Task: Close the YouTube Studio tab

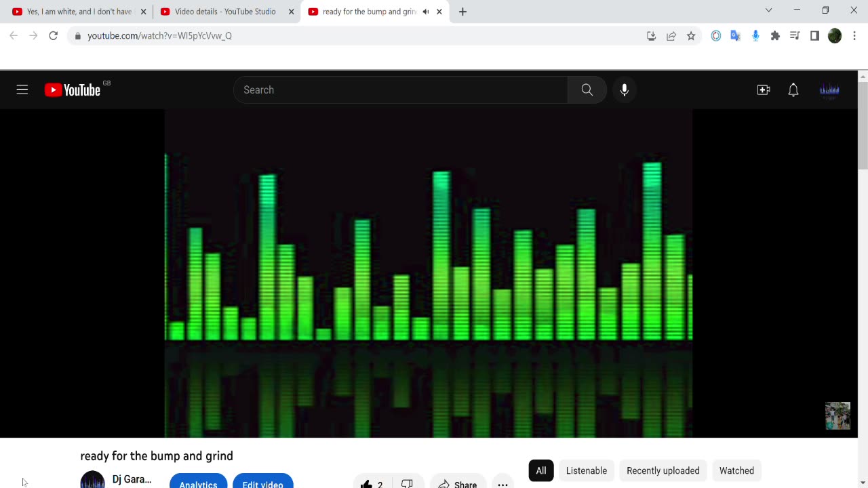Action: [292, 12]
